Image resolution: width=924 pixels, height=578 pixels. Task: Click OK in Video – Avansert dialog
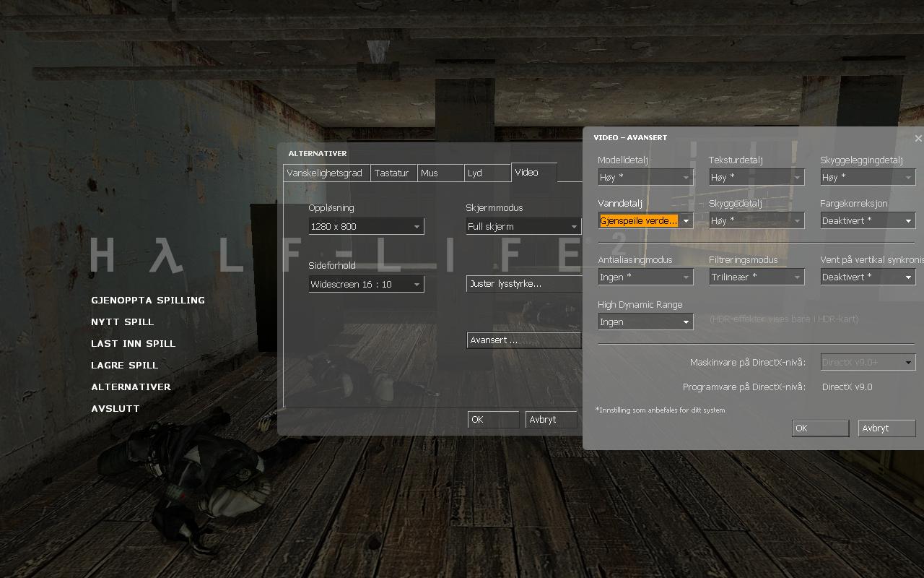coord(820,428)
